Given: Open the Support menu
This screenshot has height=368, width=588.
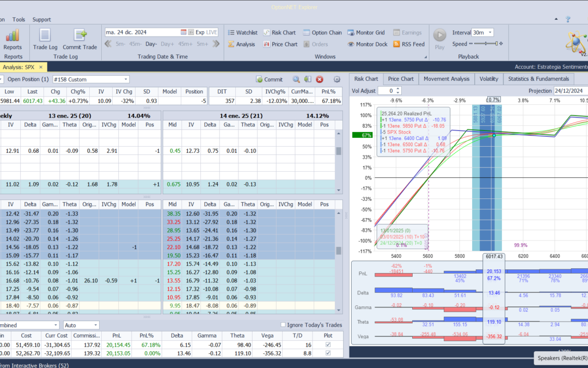Looking at the screenshot, I should click(x=41, y=20).
